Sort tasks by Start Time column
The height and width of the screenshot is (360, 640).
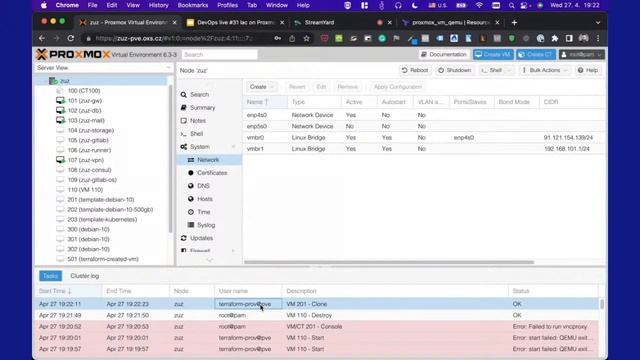click(68, 291)
